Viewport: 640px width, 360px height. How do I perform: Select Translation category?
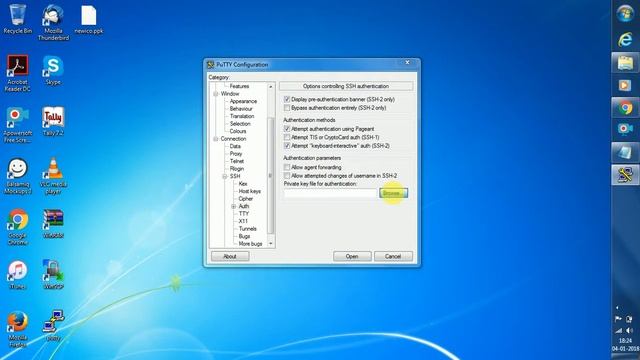[242, 116]
